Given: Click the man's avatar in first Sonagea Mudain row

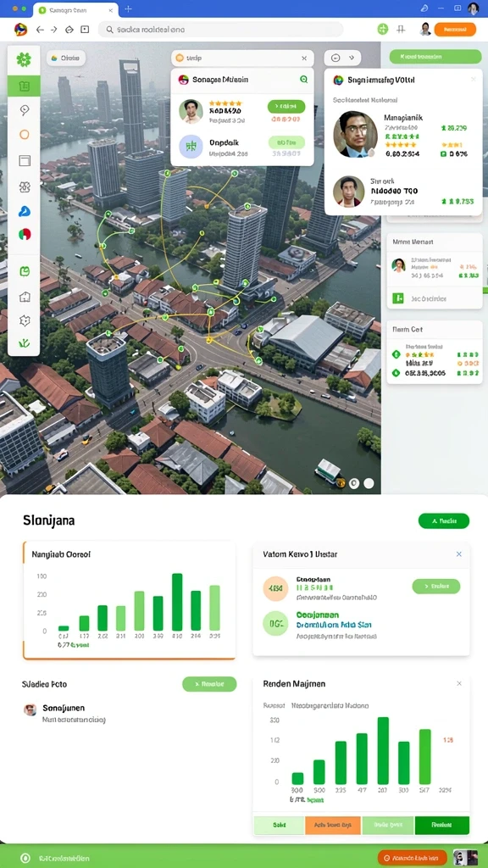Looking at the screenshot, I should tap(191, 111).
